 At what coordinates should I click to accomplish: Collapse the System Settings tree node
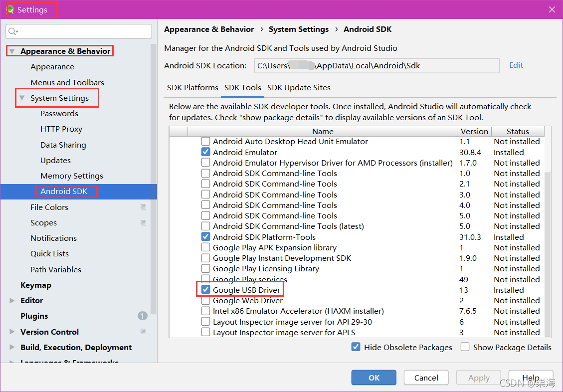pos(22,98)
